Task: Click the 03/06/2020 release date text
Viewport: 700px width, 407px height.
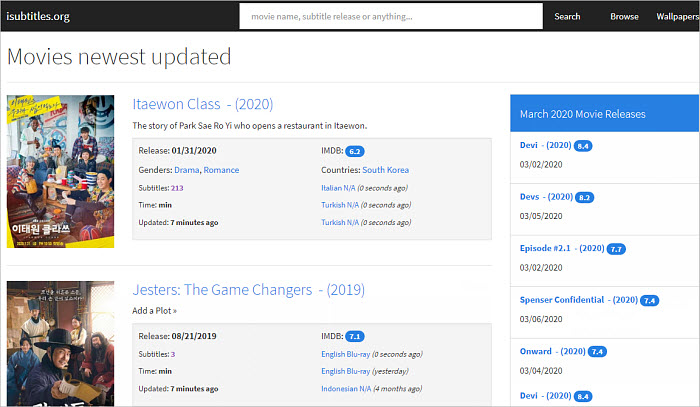Action: pos(541,319)
